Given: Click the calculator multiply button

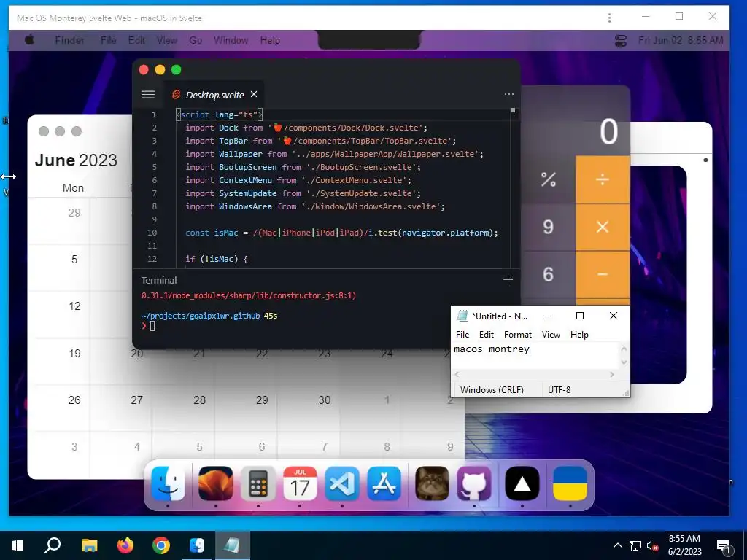Looking at the screenshot, I should click(603, 227).
